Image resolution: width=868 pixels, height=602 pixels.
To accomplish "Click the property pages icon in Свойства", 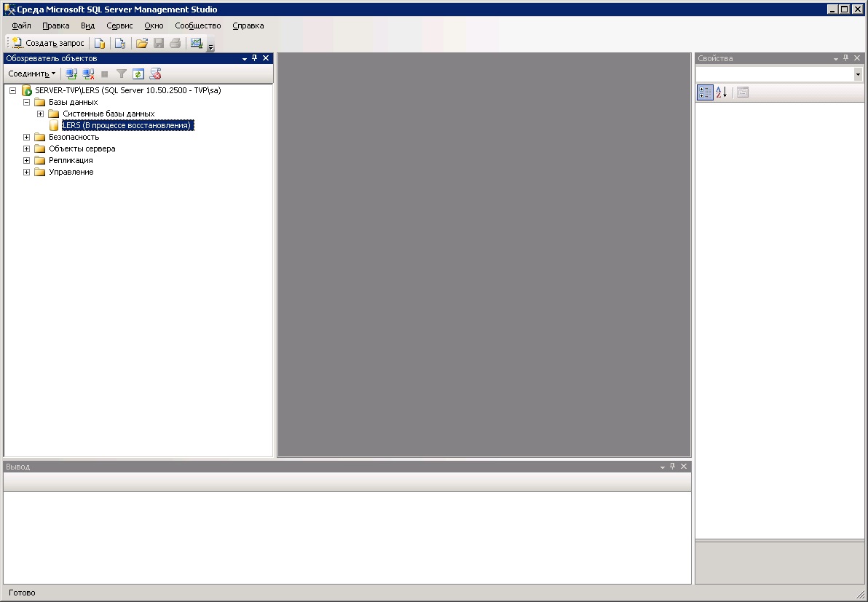I will tap(742, 92).
